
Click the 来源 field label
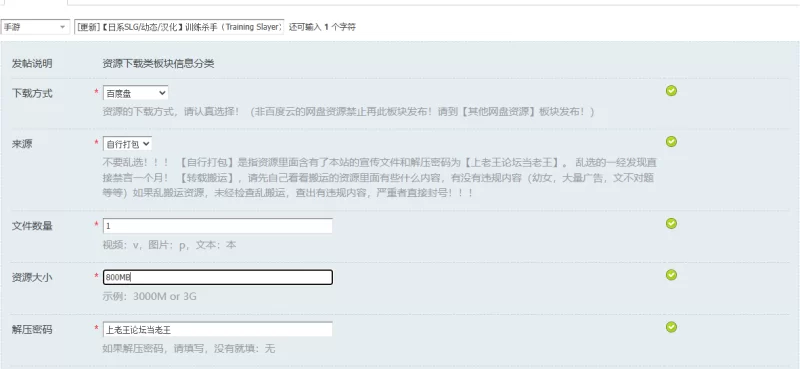click(x=22, y=144)
